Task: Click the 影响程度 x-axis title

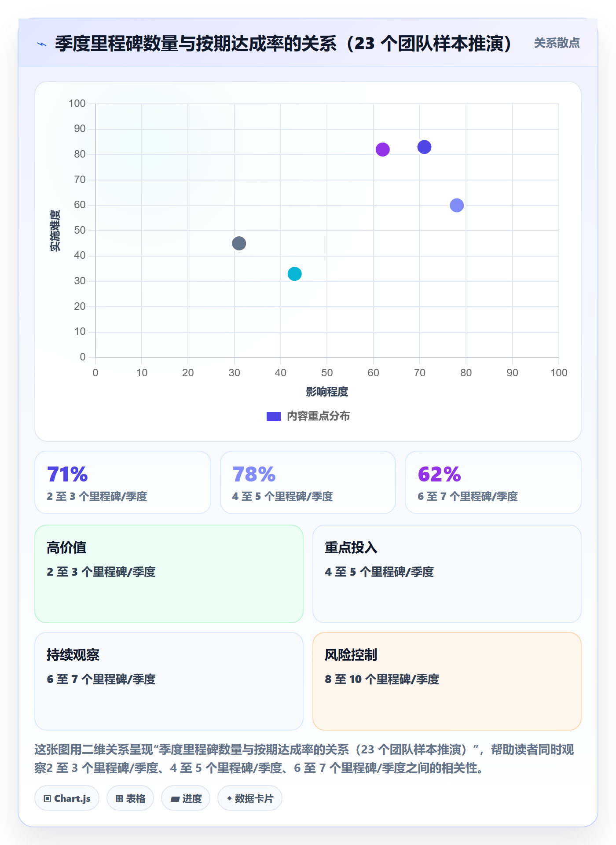Action: (x=327, y=392)
